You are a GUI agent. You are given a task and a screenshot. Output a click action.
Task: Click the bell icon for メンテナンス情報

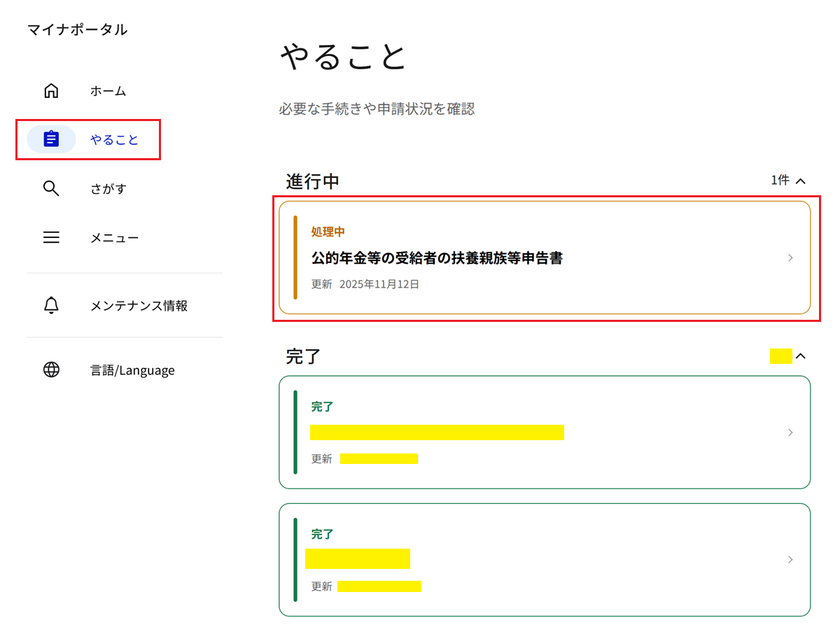[x=51, y=306]
